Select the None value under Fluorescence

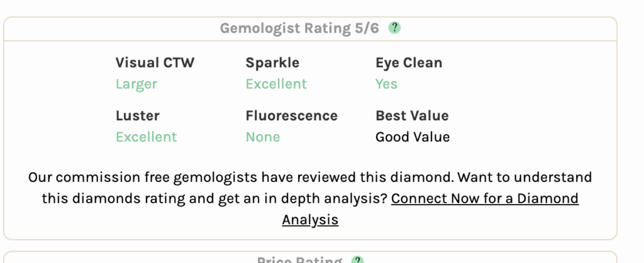262,137
